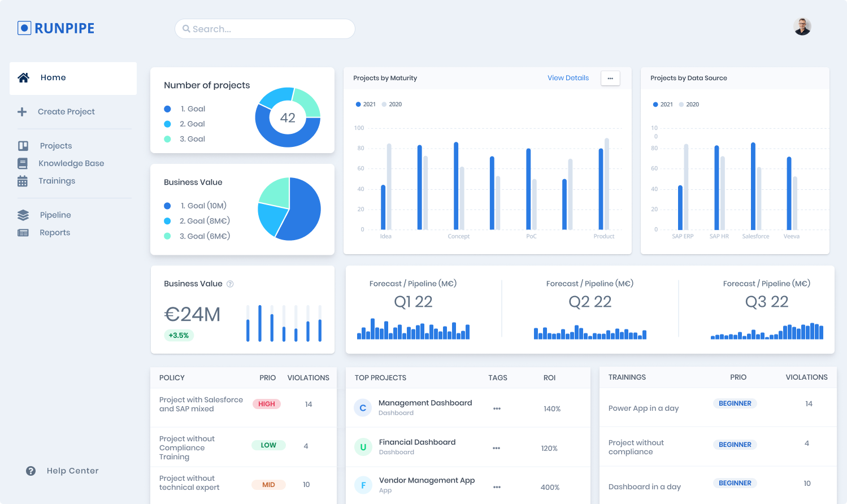Click the Knowledge Base icon
847x504 pixels.
pyautogui.click(x=23, y=163)
